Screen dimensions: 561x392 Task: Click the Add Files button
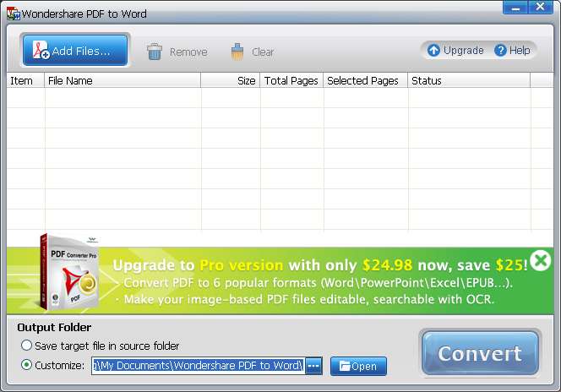click(x=75, y=51)
